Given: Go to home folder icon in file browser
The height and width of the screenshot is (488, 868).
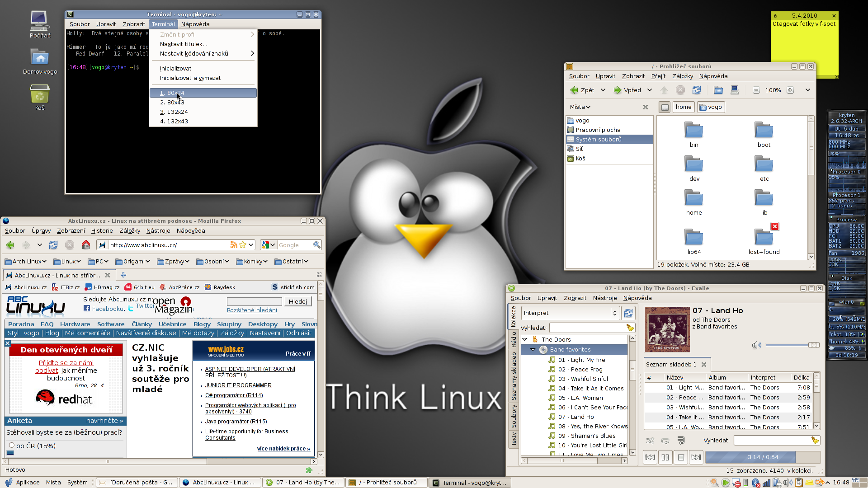Looking at the screenshot, I should (x=718, y=90).
